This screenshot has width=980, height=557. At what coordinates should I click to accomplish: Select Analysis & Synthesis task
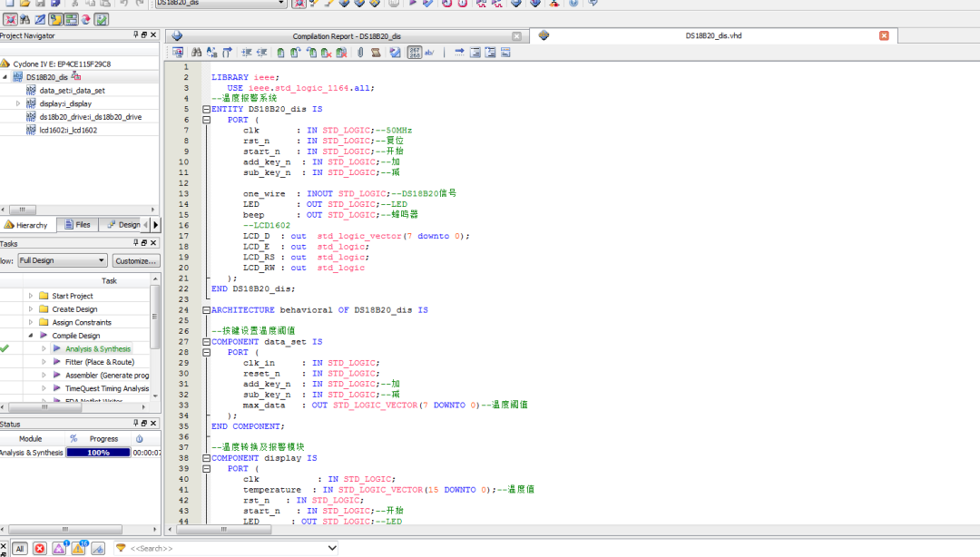point(97,349)
